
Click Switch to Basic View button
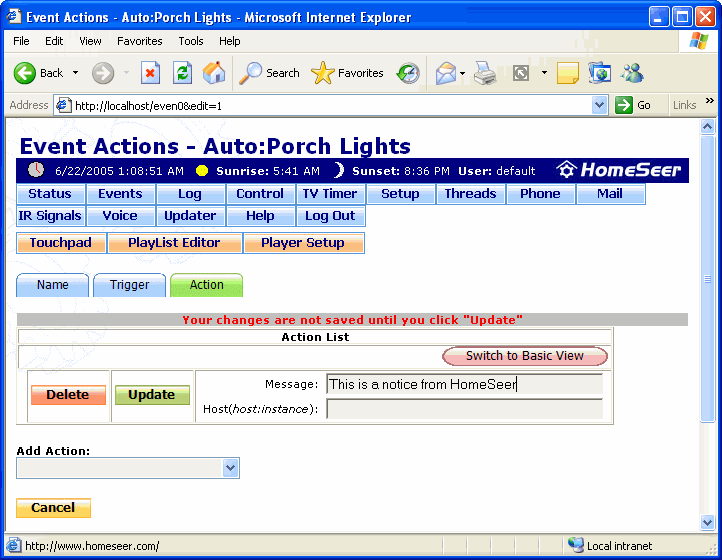(525, 356)
